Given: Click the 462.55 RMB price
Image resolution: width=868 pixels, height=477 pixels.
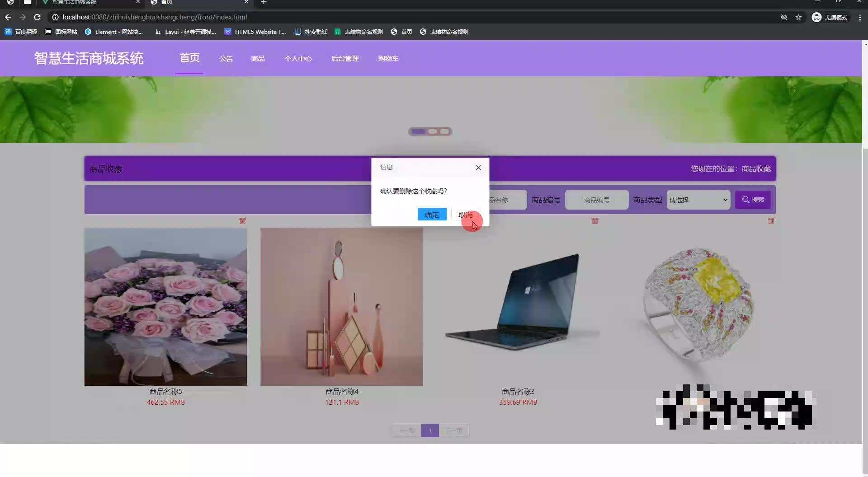Looking at the screenshot, I should click(x=165, y=402).
